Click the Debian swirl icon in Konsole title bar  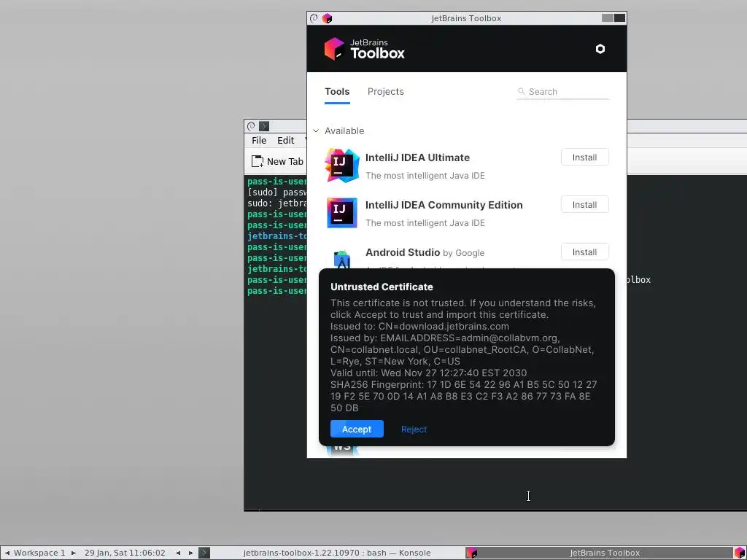(x=251, y=126)
